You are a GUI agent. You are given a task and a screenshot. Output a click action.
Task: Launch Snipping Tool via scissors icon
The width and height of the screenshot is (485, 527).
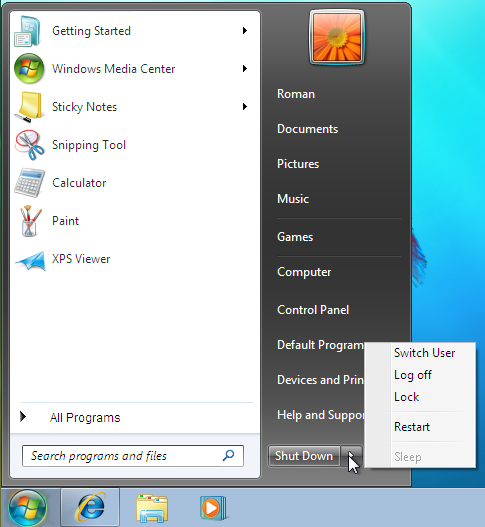29,145
